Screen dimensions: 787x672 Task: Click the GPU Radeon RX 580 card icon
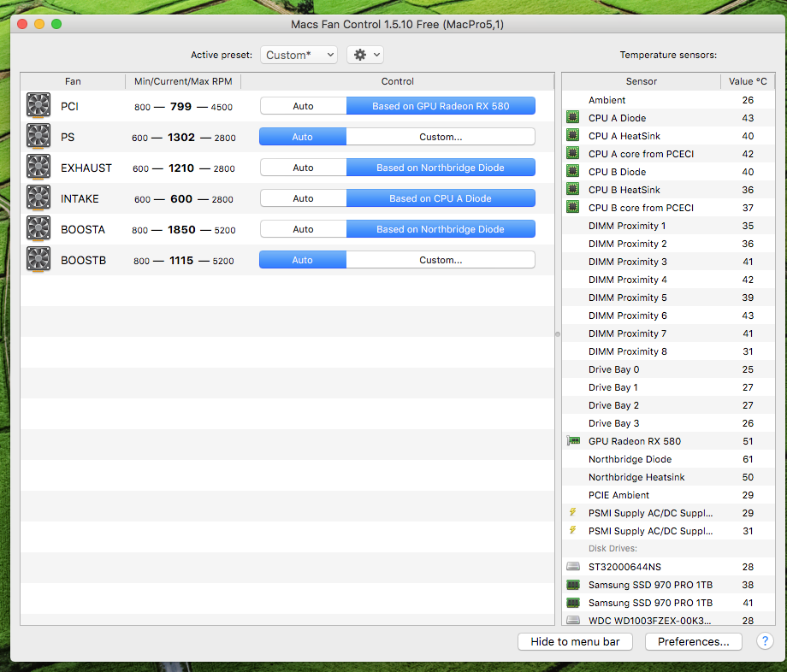click(572, 441)
